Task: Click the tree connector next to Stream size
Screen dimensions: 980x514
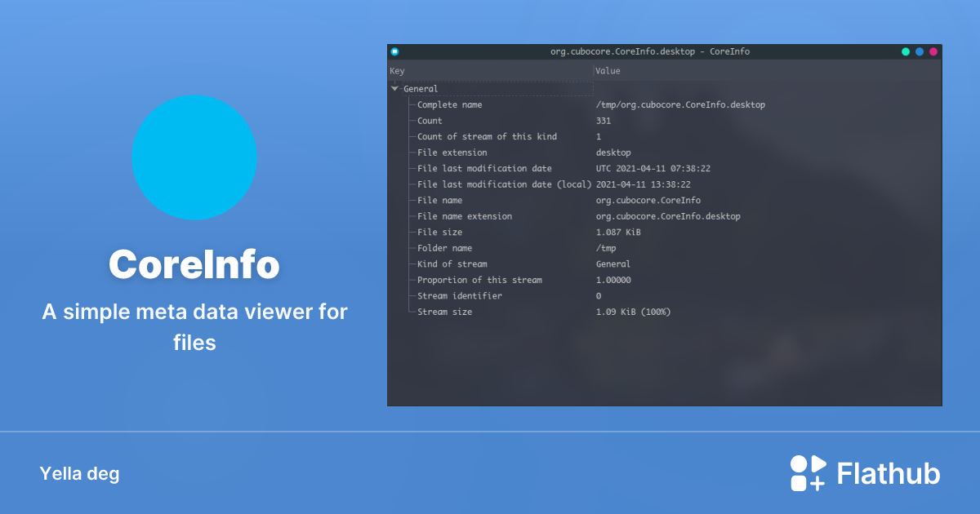Action: [x=411, y=311]
